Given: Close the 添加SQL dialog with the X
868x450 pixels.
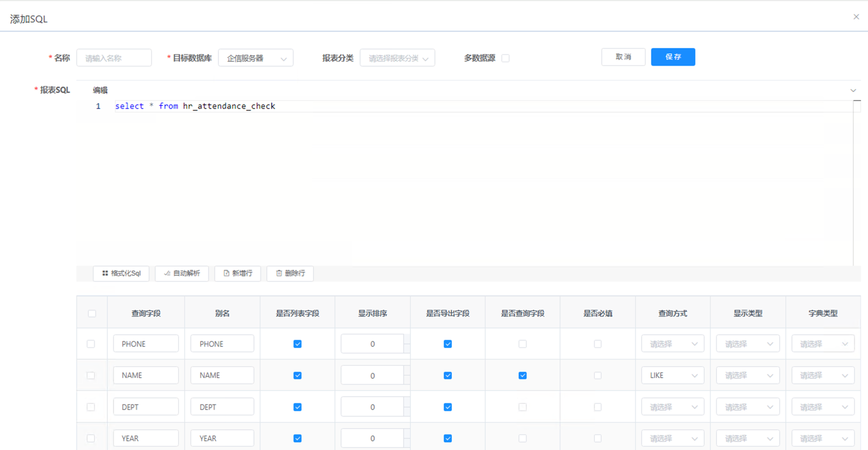Looking at the screenshot, I should pos(856,17).
